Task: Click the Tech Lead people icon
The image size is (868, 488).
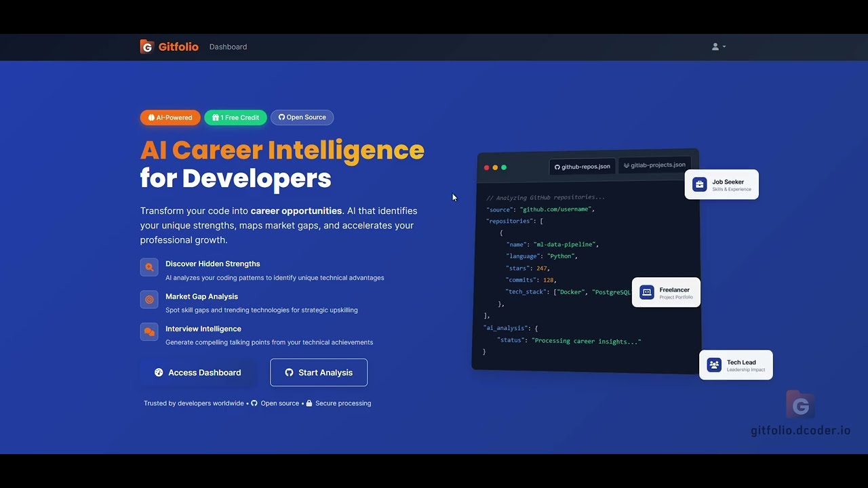Action: (x=714, y=365)
